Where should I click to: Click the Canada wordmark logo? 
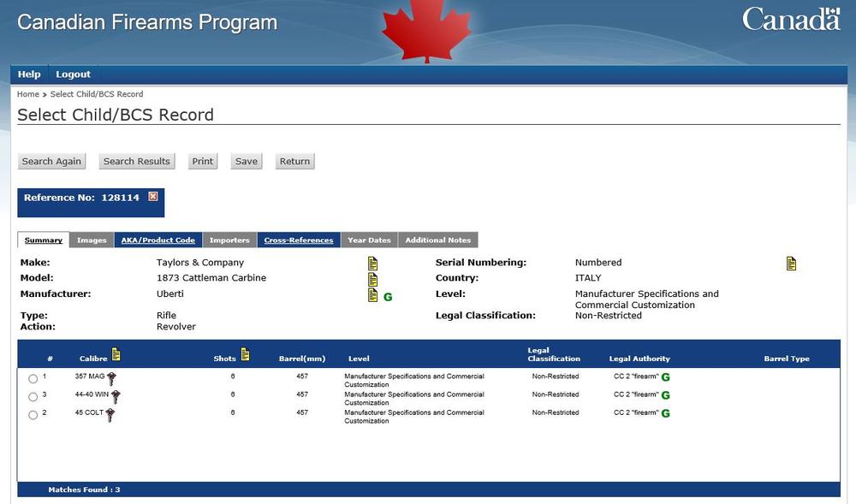(x=791, y=19)
